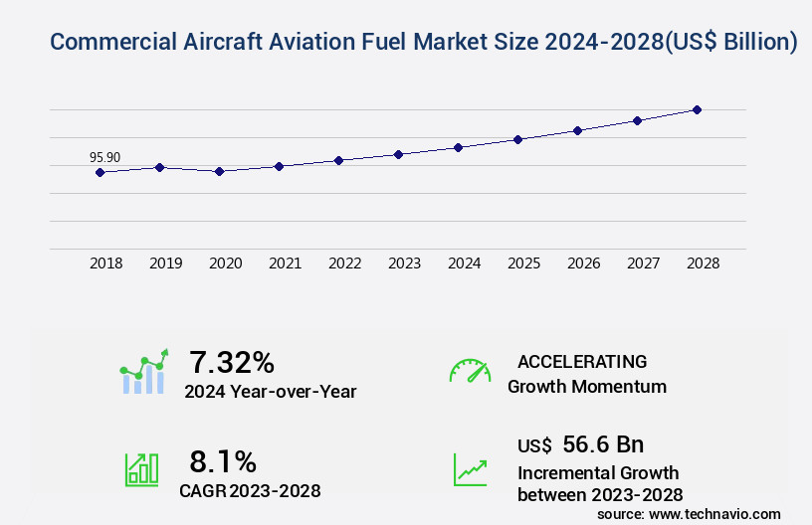Click the 2022 data point on line
Viewport: 812px width, 525px height.
point(338,160)
